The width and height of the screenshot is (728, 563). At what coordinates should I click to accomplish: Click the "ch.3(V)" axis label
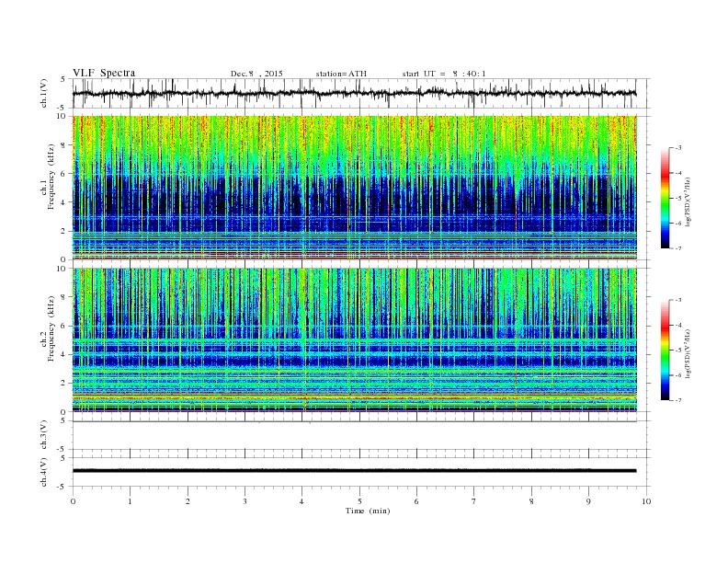44,437
